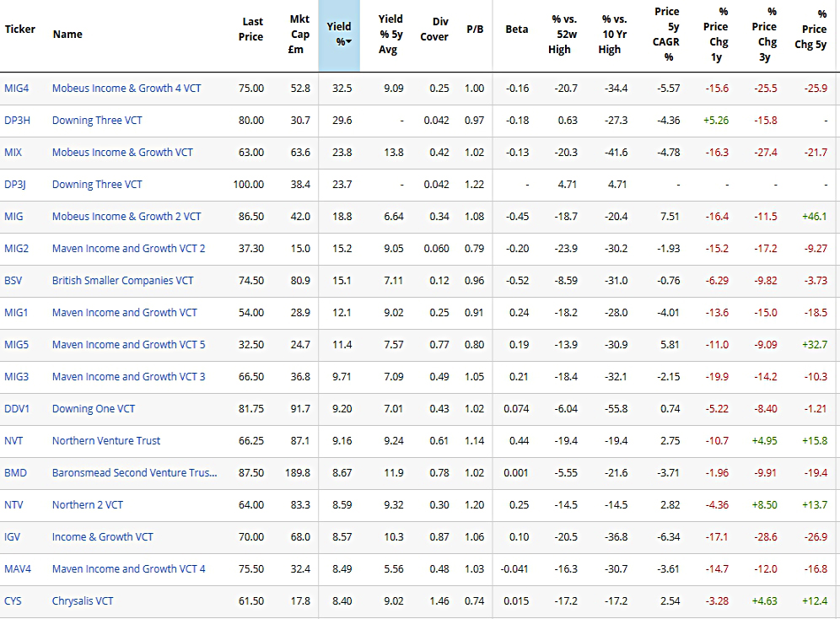Open ticker IGV link
840x619 pixels.
(x=12, y=537)
